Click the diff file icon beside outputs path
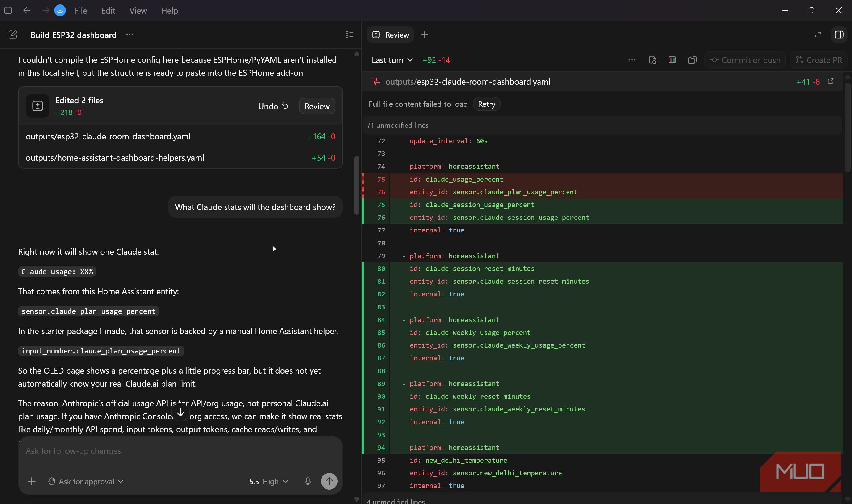Screen dimensions: 852x504 pyautogui.click(x=376, y=82)
